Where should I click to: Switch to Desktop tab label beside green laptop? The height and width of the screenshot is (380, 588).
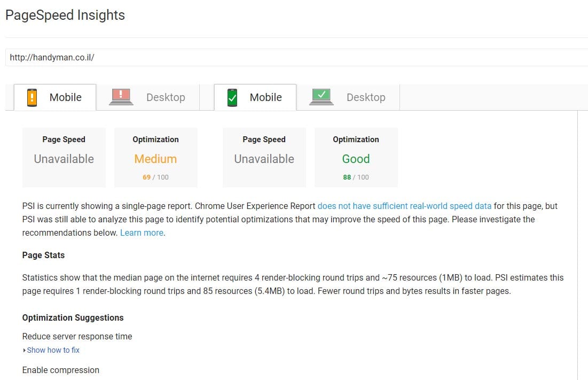(x=366, y=97)
